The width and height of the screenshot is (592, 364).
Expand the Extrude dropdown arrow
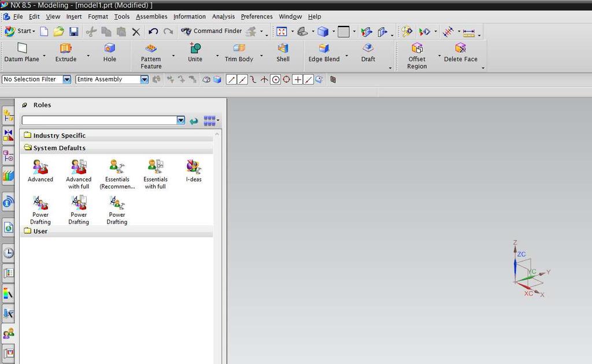[x=88, y=56]
